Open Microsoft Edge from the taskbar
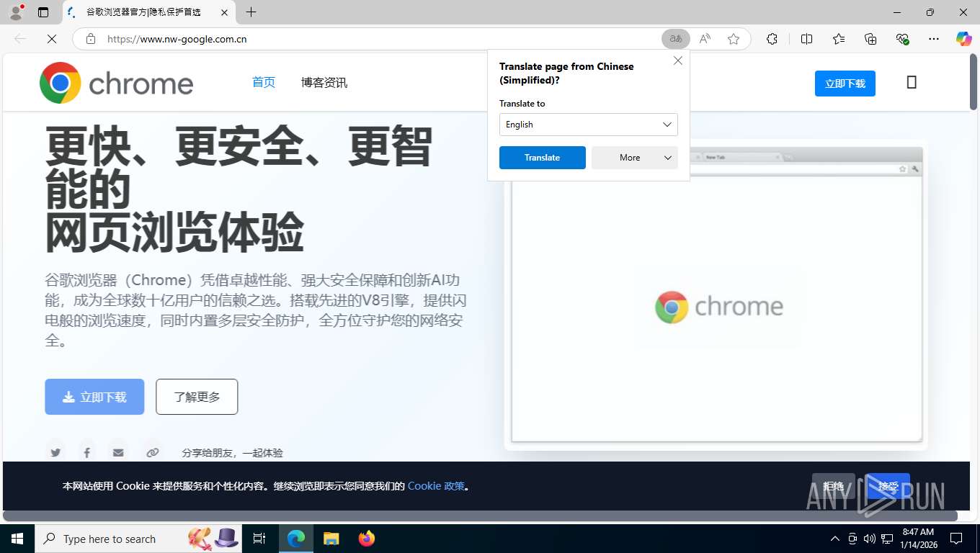 click(x=296, y=539)
